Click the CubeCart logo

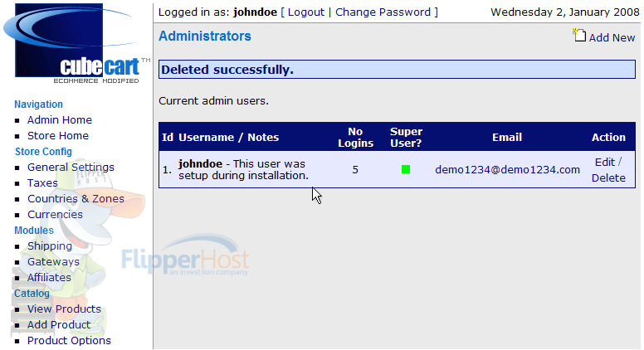(76, 43)
